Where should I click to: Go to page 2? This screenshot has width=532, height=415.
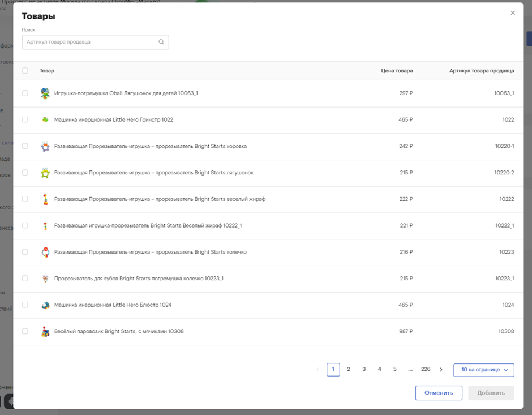pyautogui.click(x=349, y=369)
